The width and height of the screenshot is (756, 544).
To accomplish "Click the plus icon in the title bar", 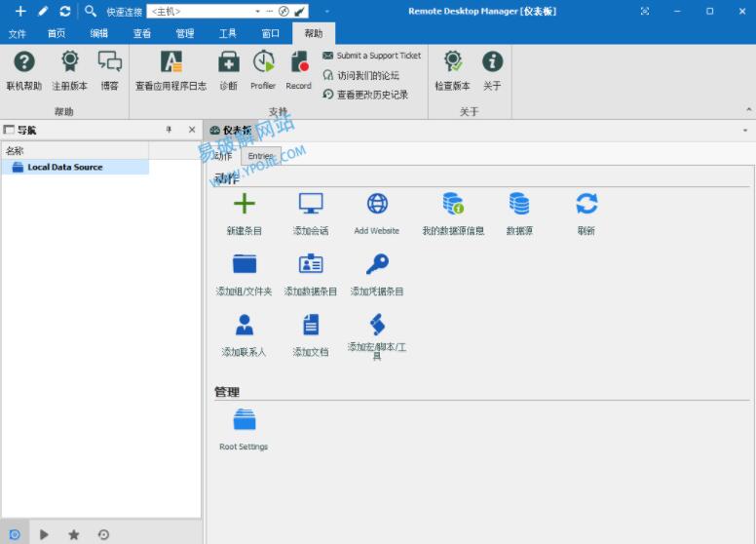I will 20,11.
